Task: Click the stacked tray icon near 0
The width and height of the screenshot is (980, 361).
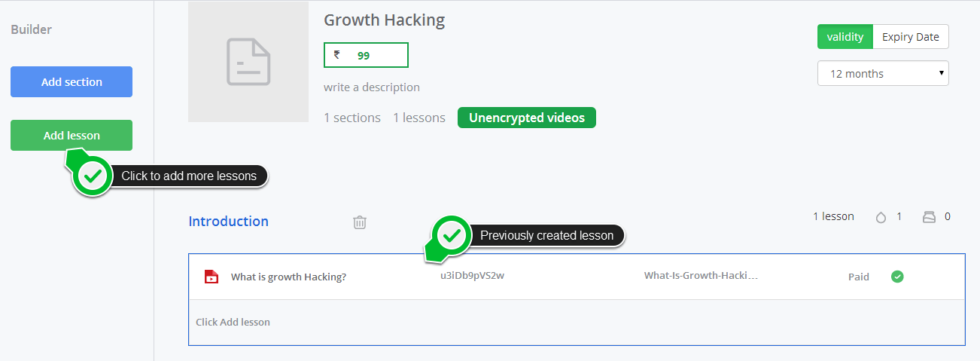Action: click(929, 217)
